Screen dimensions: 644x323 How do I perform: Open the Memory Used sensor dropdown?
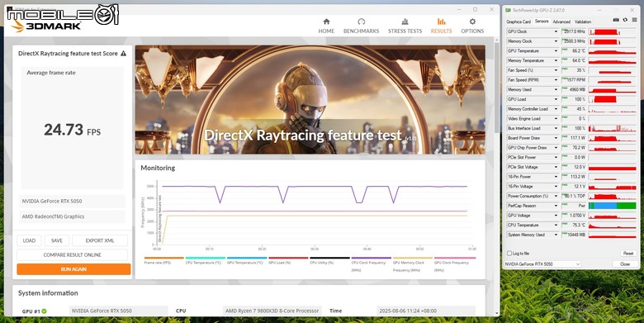coord(556,89)
